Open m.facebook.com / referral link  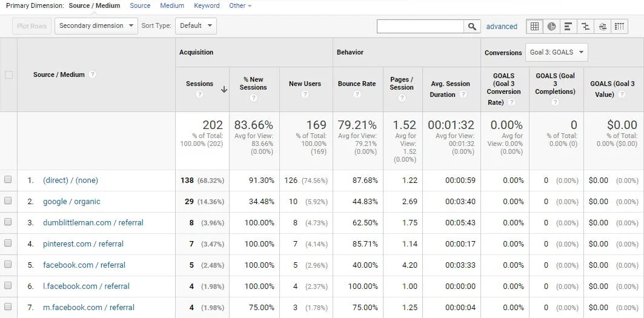tap(88, 307)
